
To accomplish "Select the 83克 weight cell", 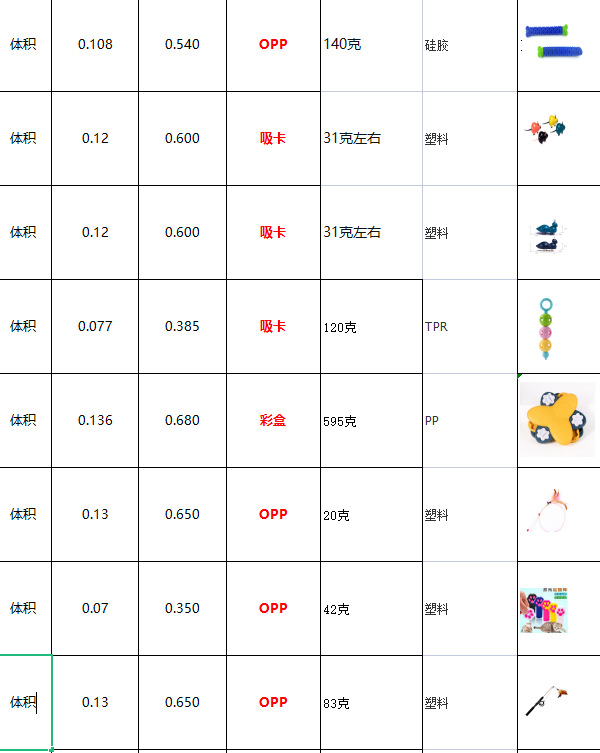I will [371, 703].
